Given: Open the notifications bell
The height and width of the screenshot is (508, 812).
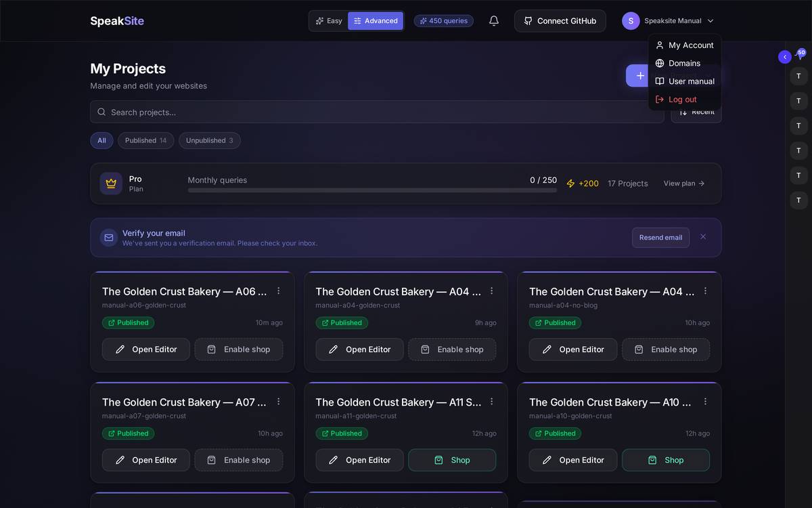Looking at the screenshot, I should pyautogui.click(x=494, y=21).
